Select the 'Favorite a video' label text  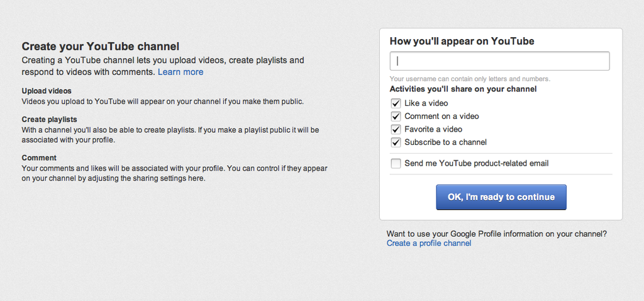[433, 129]
